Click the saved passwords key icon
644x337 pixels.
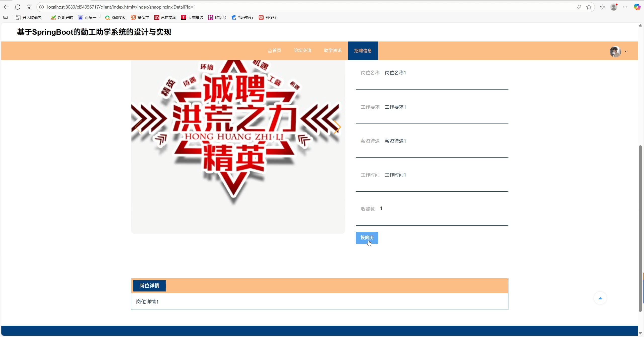coord(579,7)
